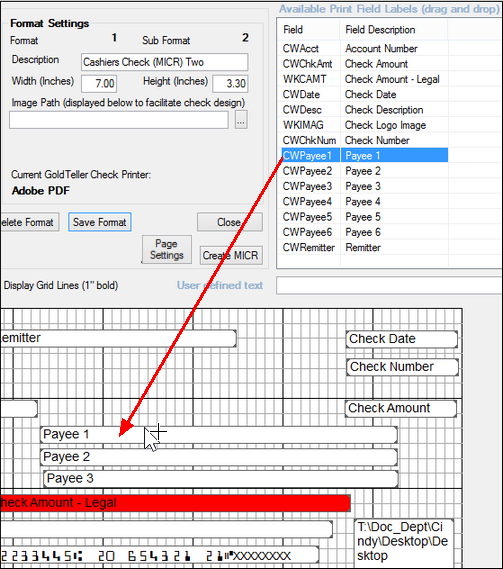Screen dimensions: 503x569
Task: Select the CWAcct Account Number row
Action: tap(365, 48)
